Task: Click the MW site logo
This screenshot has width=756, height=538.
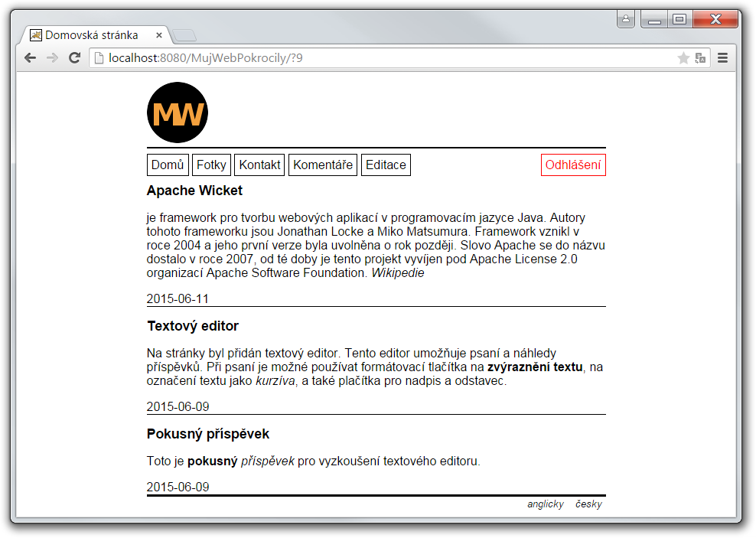Action: [x=177, y=112]
